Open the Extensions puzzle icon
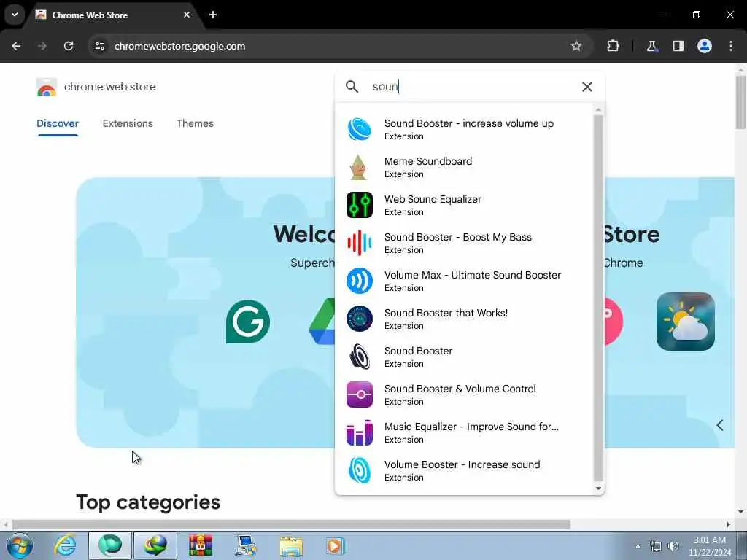The height and width of the screenshot is (560, 747). 613,46
